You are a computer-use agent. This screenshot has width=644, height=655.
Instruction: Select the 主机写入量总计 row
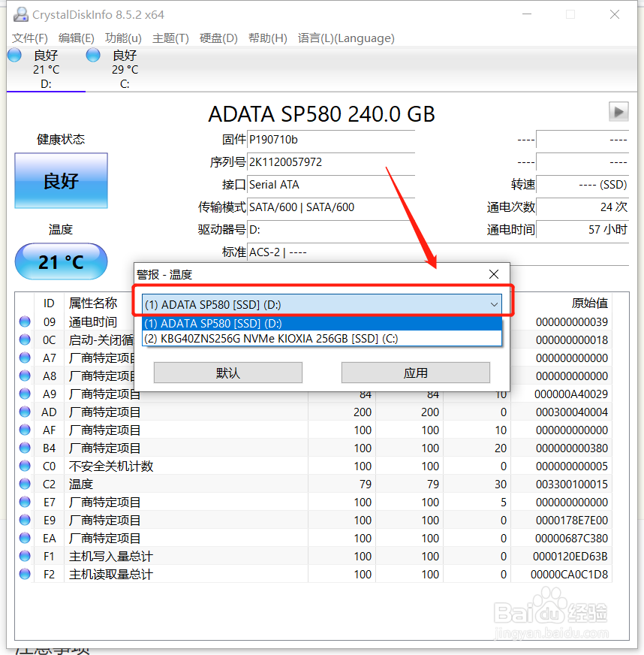[315, 556]
